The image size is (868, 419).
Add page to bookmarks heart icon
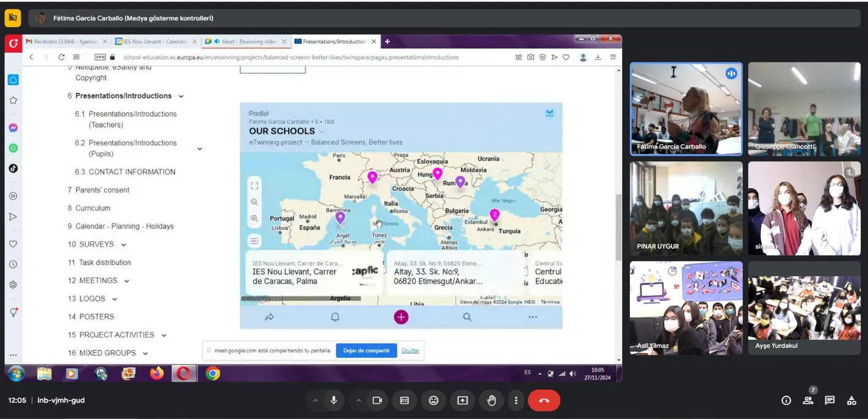point(566,57)
